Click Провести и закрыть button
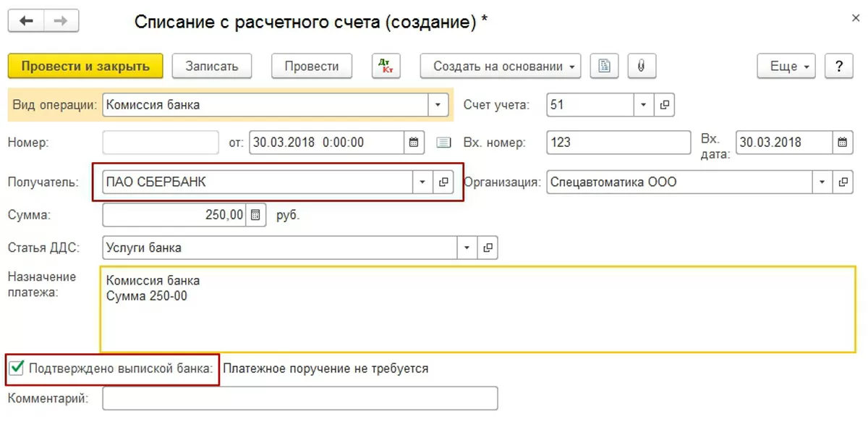The width and height of the screenshot is (868, 448). click(x=85, y=66)
